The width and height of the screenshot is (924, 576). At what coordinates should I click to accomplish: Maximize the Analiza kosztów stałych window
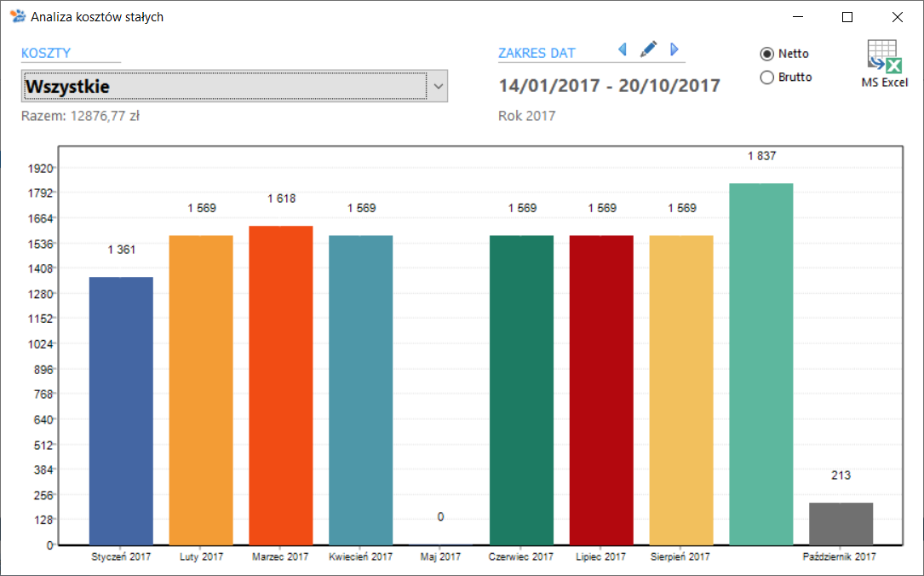pos(847,17)
